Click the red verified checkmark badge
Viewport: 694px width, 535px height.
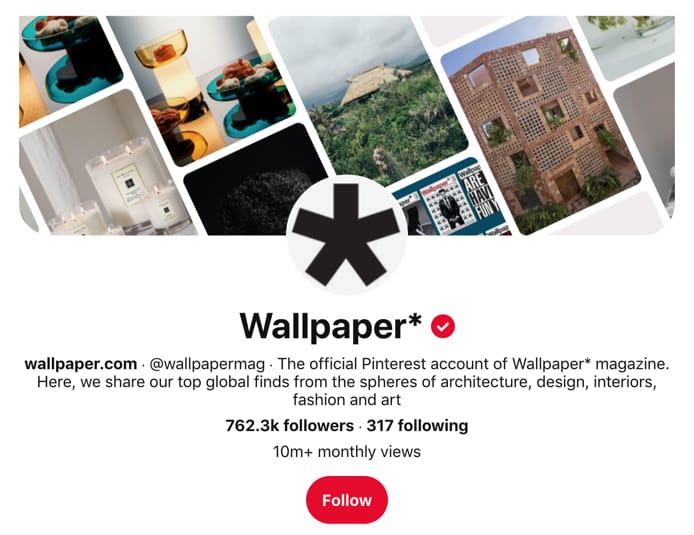(x=443, y=326)
